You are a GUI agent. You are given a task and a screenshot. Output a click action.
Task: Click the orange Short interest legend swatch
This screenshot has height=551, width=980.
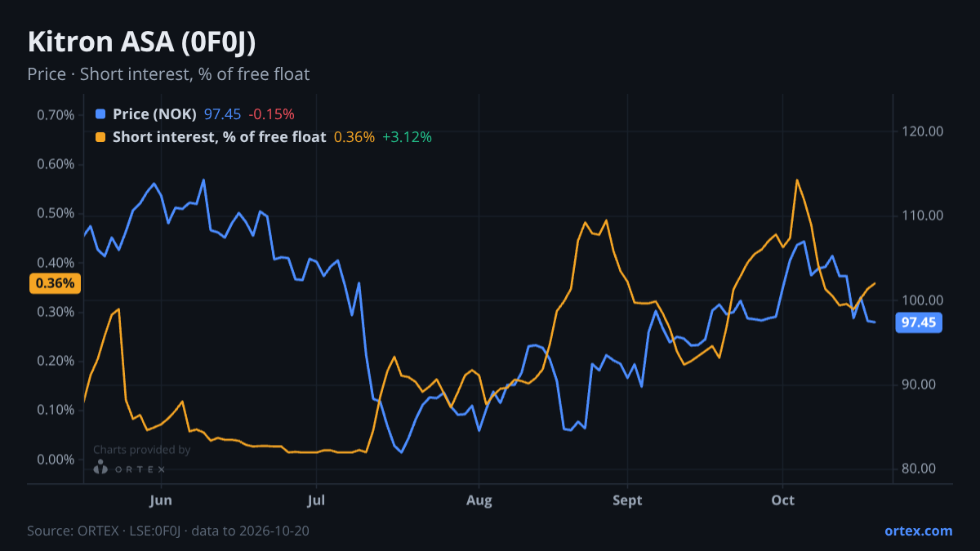pos(100,137)
